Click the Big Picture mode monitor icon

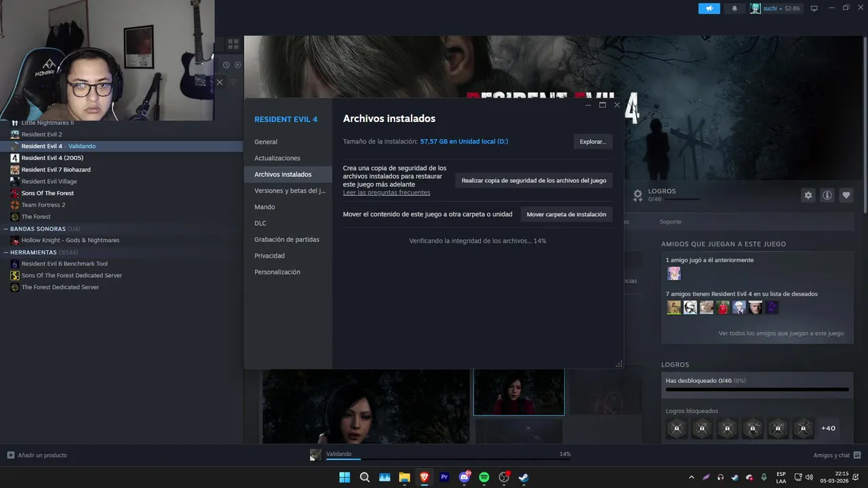[x=814, y=8]
